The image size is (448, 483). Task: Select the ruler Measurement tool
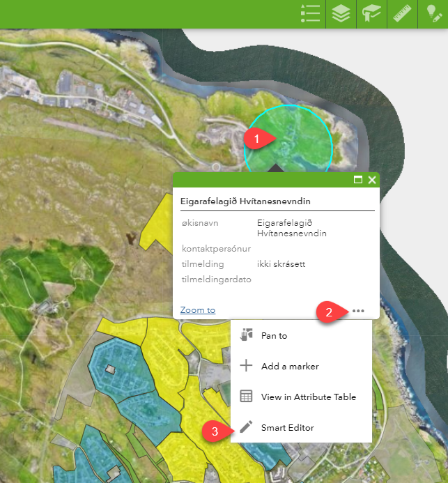[x=402, y=14]
